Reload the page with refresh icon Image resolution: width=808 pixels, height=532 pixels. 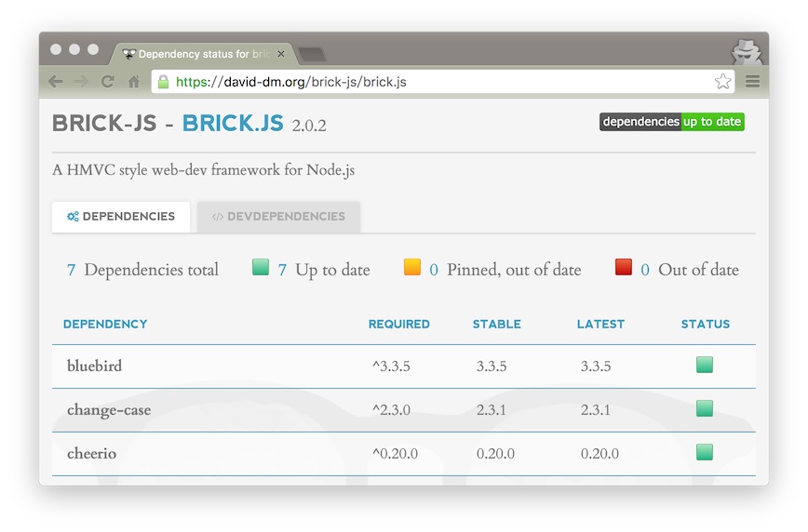pos(107,82)
